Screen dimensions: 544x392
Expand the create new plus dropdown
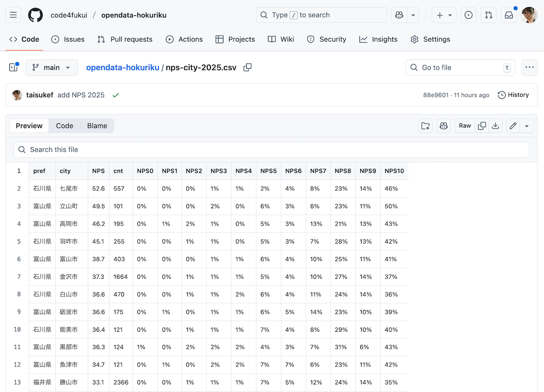pos(444,15)
